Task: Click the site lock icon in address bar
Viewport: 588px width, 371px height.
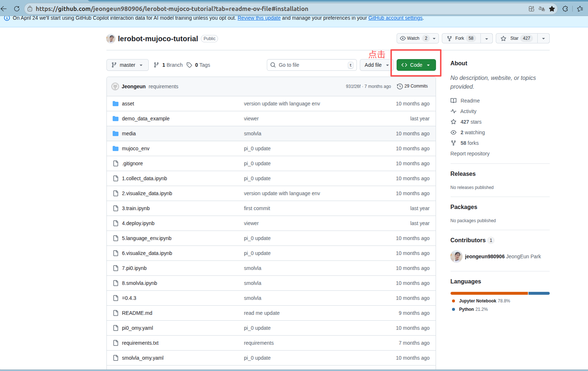Action: click(30, 9)
